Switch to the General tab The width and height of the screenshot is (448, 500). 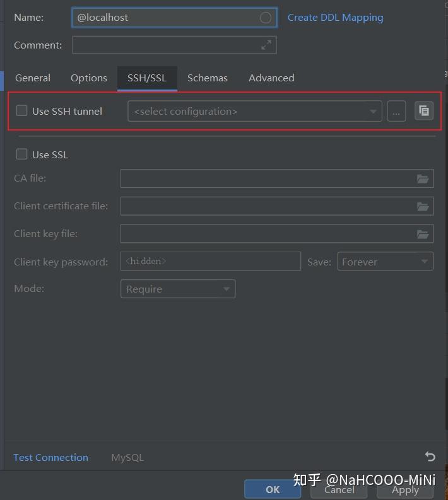(x=33, y=78)
